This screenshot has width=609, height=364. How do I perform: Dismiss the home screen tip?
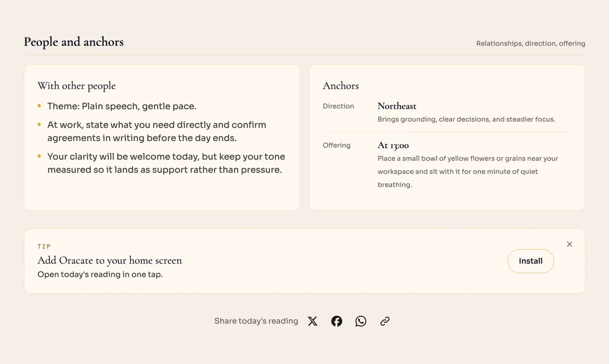(569, 244)
